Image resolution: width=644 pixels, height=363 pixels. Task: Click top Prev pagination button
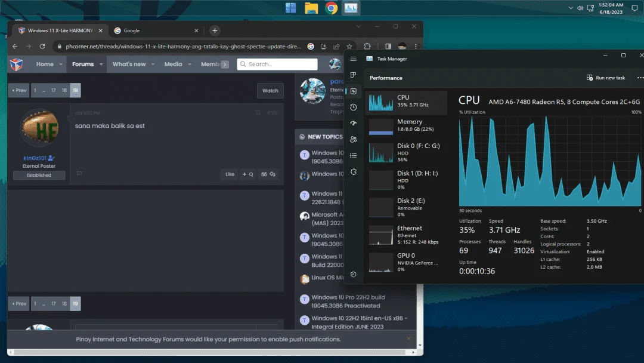pos(19,90)
